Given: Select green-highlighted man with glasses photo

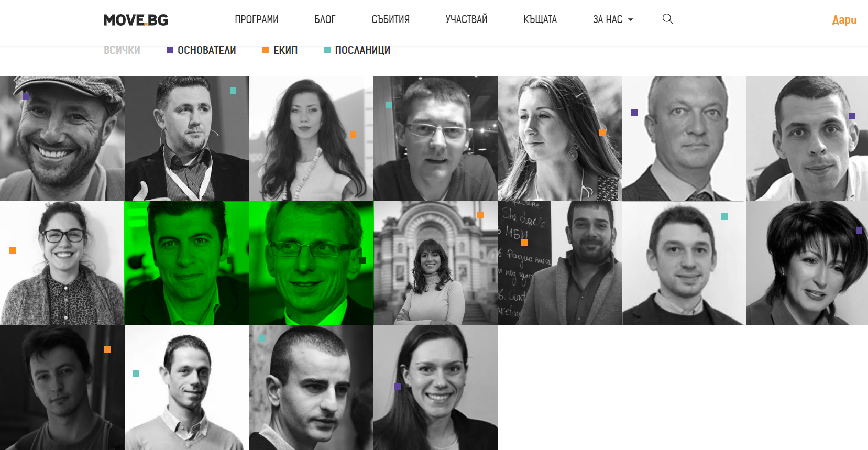Looking at the screenshot, I should coord(311,263).
